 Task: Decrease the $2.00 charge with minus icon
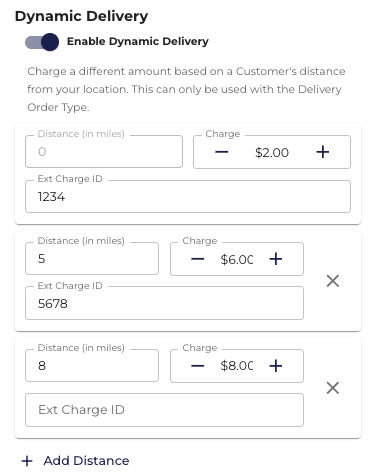[x=221, y=152]
